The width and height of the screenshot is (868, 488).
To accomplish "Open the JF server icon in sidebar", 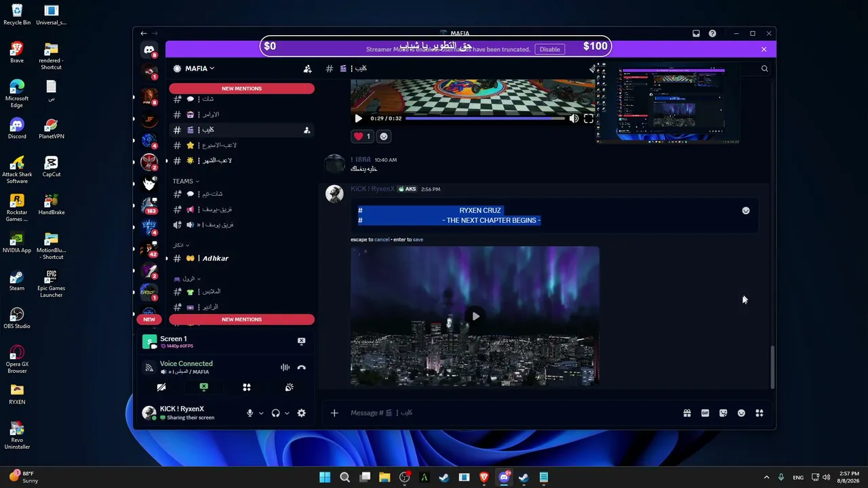I will [x=149, y=120].
